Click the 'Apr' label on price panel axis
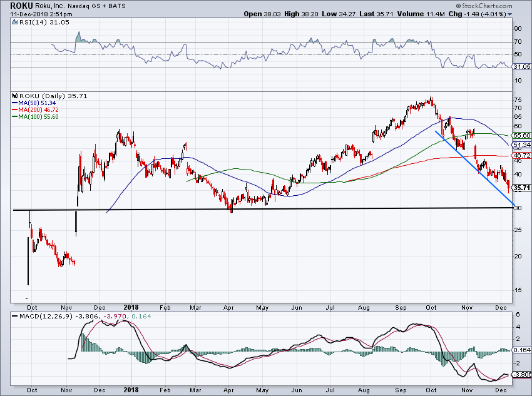This screenshot has width=532, height=396. [x=228, y=308]
